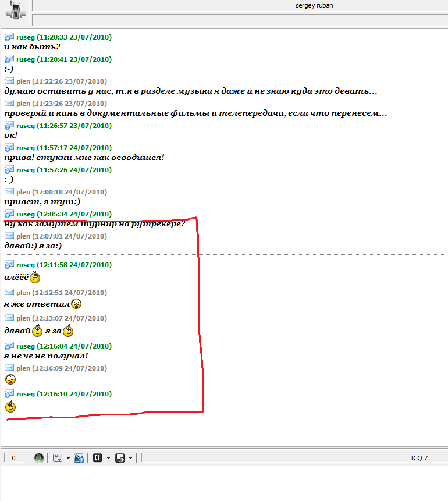448x501 pixels.
Task: Click message starting "думаю оставить у нас"
Action: point(191,91)
